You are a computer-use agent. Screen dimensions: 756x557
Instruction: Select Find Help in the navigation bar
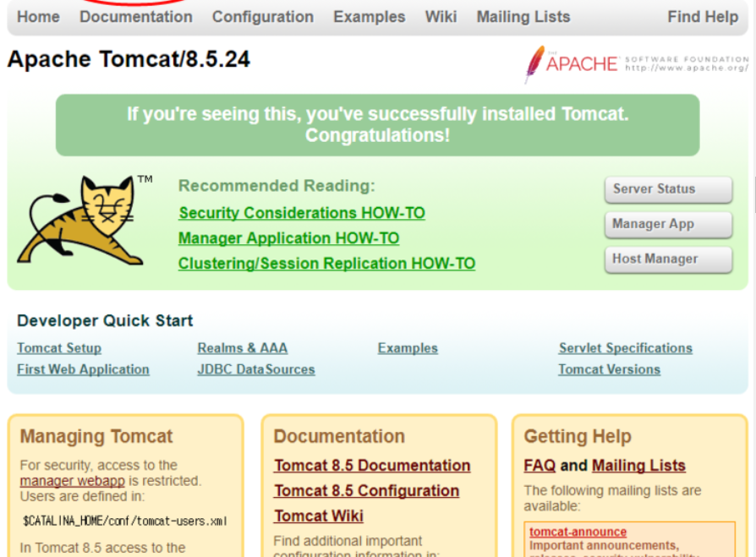[x=703, y=17]
